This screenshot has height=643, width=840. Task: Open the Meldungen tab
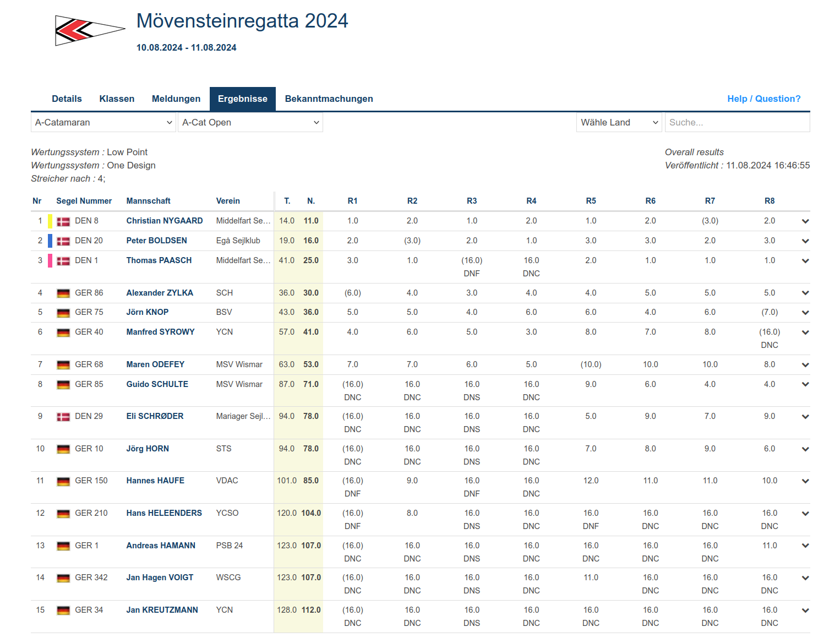coord(176,99)
